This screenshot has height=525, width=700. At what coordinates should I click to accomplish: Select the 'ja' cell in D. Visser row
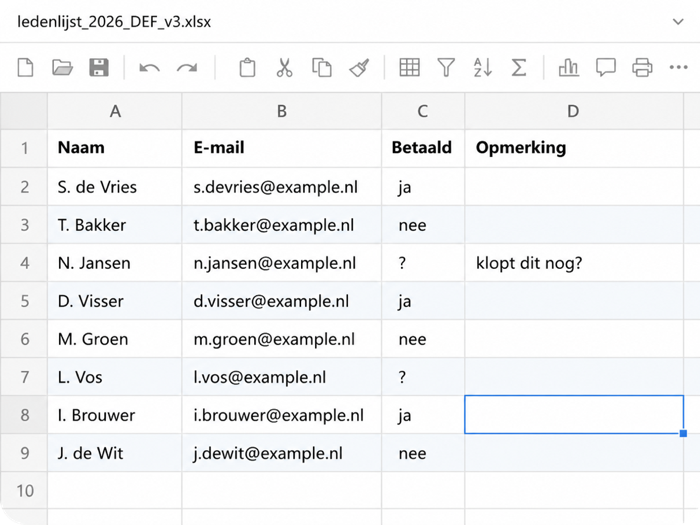[x=423, y=300]
